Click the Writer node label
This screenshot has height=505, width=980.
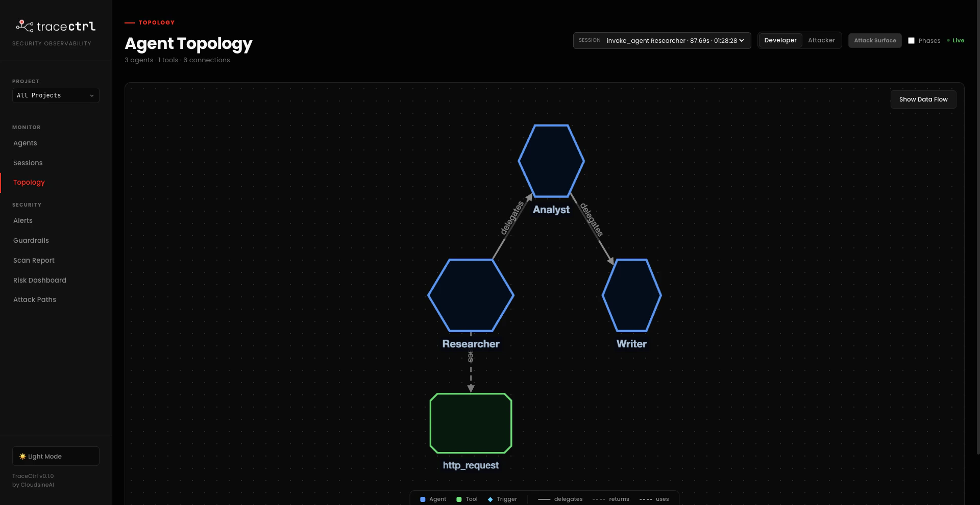[631, 344]
